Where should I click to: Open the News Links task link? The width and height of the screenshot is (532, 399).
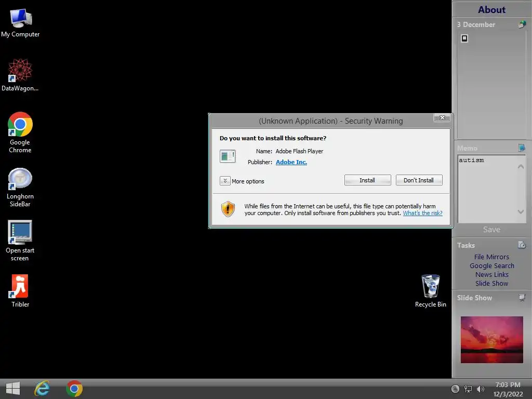click(x=491, y=274)
